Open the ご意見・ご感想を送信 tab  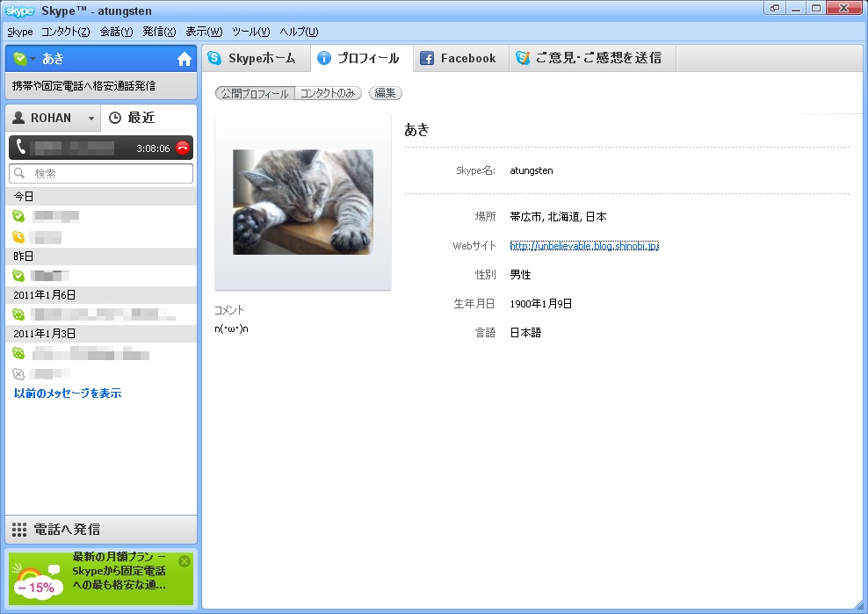(592, 58)
